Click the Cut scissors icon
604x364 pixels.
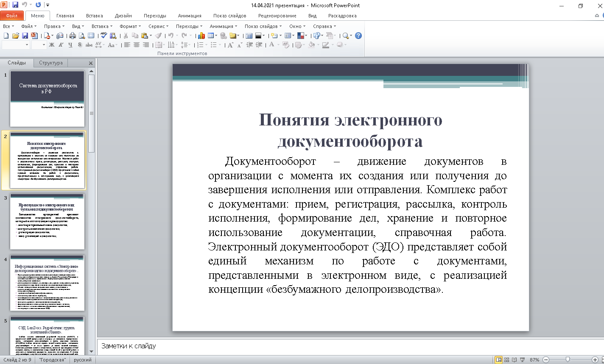(126, 36)
